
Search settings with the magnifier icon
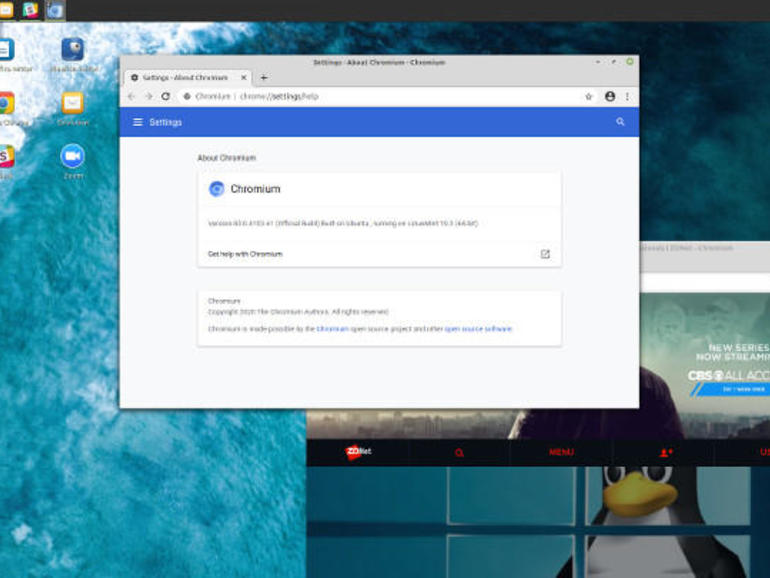click(x=620, y=122)
